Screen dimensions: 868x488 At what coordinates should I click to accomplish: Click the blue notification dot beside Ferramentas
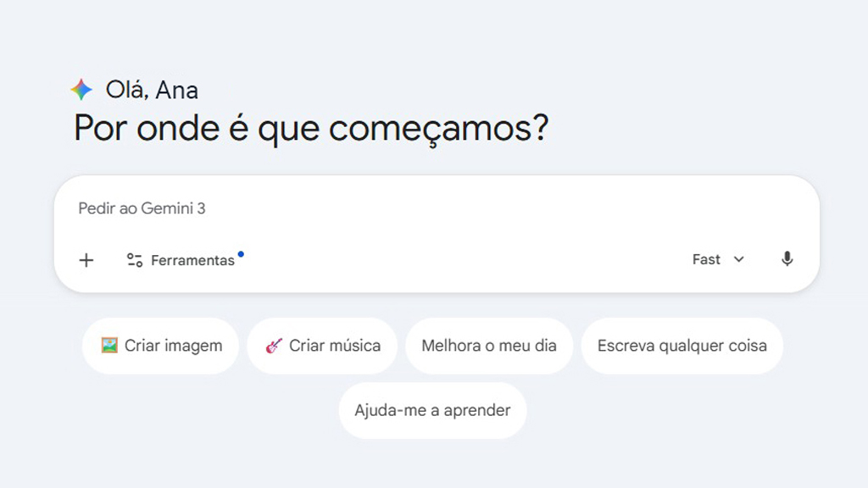[241, 253]
